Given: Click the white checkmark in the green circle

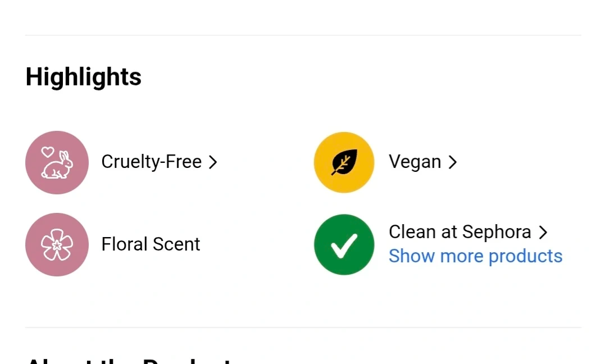Looking at the screenshot, I should (x=344, y=245).
